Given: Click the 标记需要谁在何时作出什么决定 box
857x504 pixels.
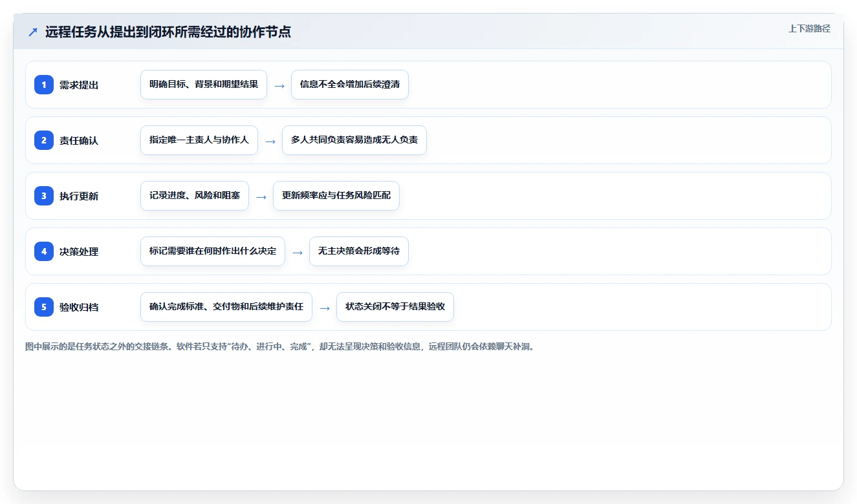Looking at the screenshot, I should (x=213, y=251).
